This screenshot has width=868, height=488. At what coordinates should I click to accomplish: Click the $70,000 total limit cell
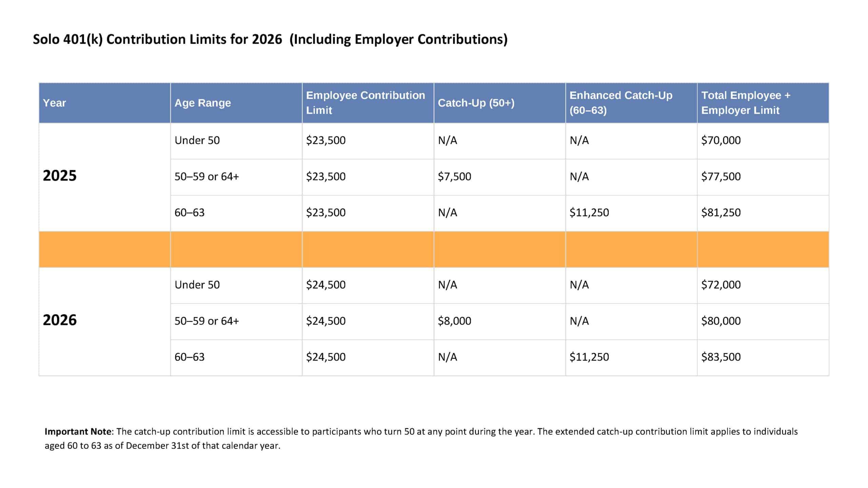click(721, 140)
